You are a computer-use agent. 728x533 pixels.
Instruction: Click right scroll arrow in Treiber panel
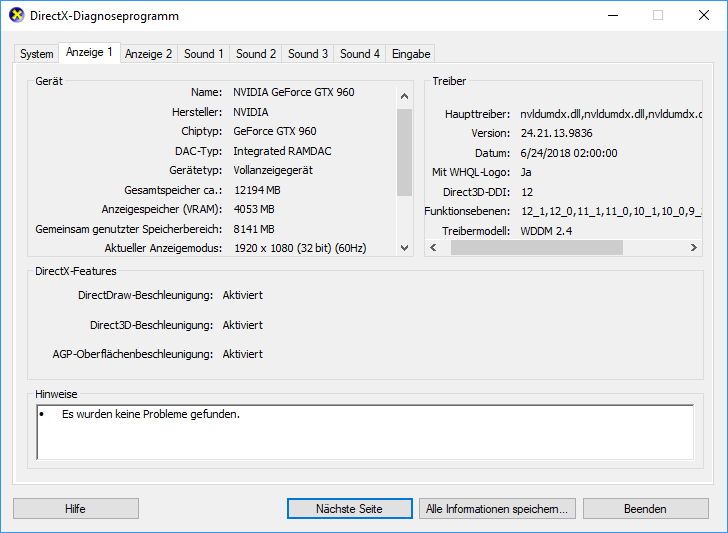(x=694, y=247)
